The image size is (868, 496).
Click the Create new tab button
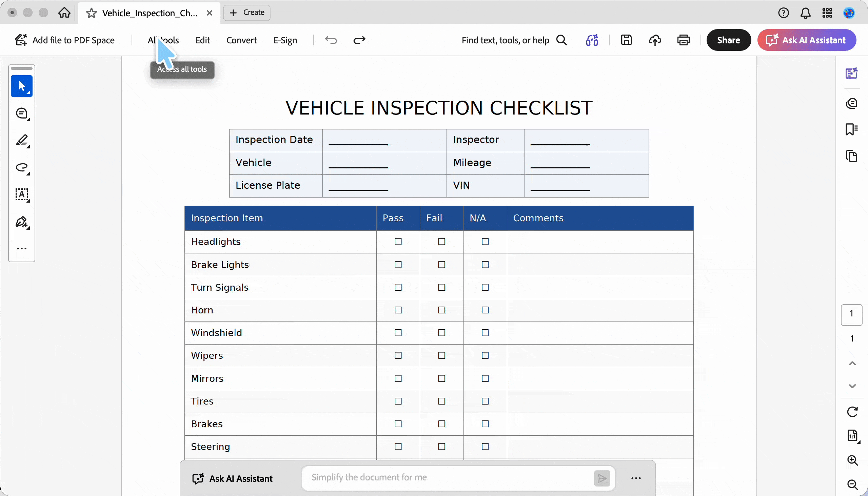(x=247, y=13)
